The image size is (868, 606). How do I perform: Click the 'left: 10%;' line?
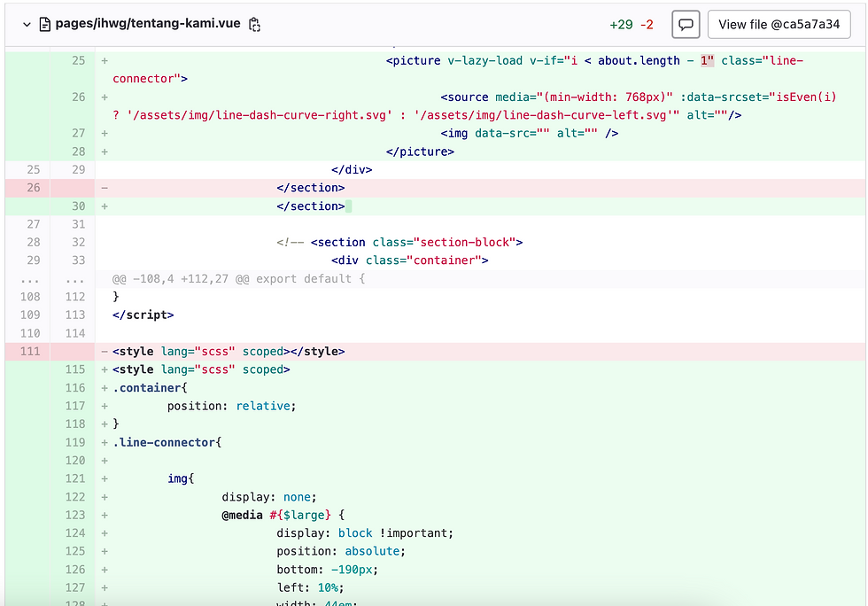pos(311,587)
